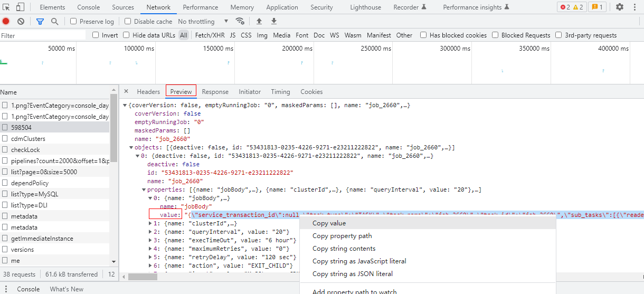Screen dimensions: 644x294
Task: Open the No throttling dropdown
Action: click(203, 22)
